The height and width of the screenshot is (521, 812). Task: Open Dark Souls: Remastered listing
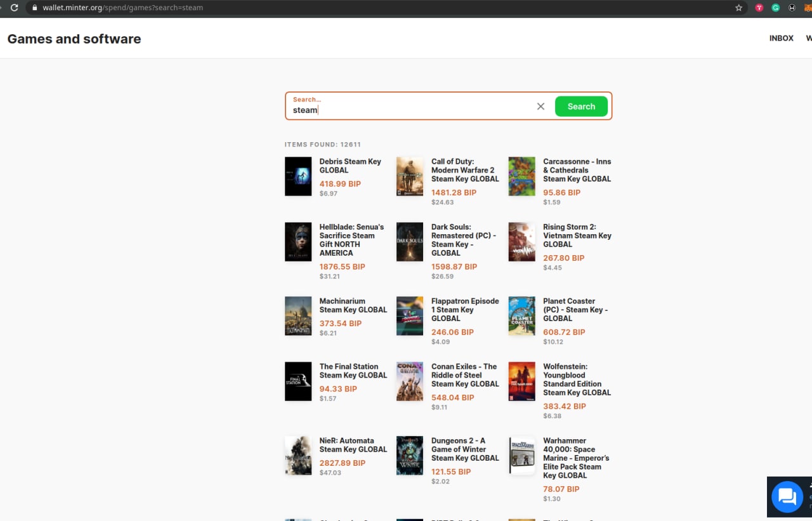point(464,240)
